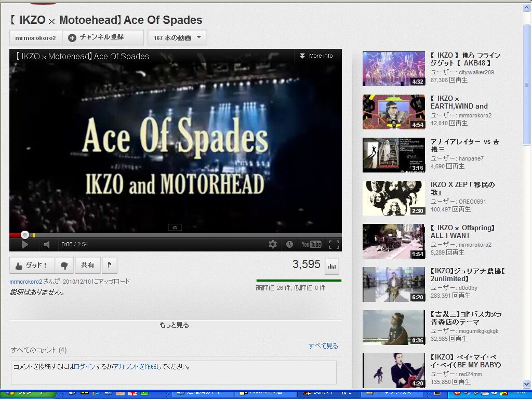This screenshot has width=532, height=399.
Task: Show video statistics via bar chart icon
Action: pyautogui.click(x=332, y=267)
